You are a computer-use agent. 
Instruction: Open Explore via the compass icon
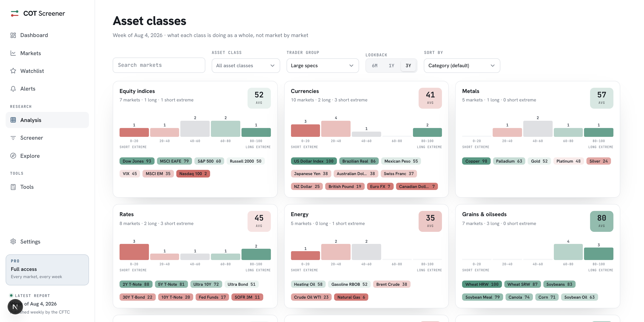13,156
